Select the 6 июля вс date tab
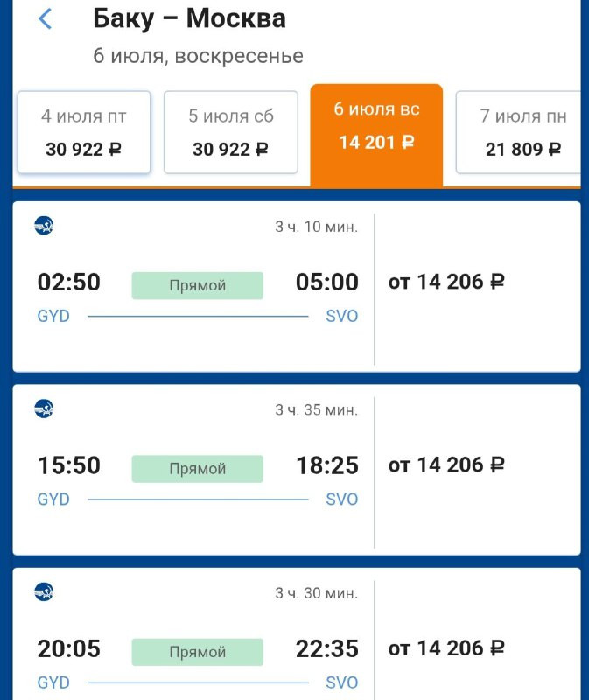The height and width of the screenshot is (700, 589). (376, 135)
